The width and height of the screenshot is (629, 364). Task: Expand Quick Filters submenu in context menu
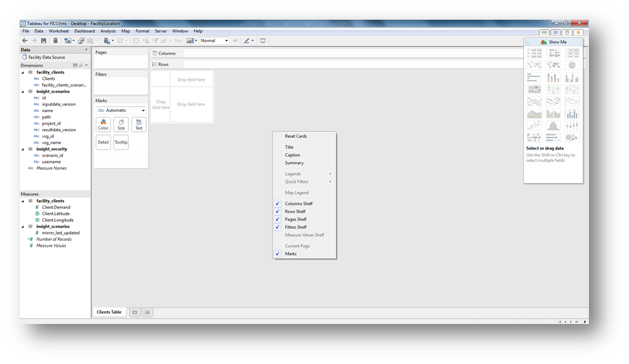pyautogui.click(x=304, y=182)
